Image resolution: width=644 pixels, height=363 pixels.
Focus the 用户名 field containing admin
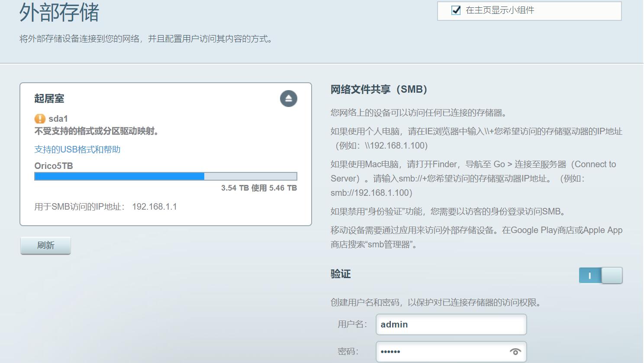(x=451, y=324)
